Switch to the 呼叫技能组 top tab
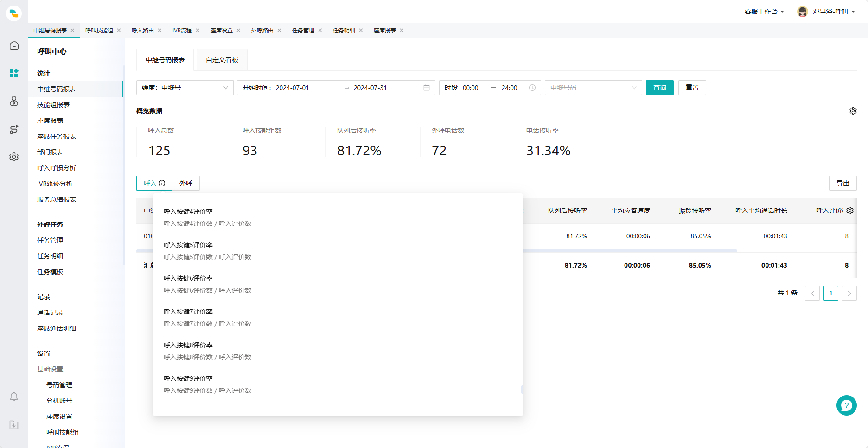This screenshot has width=868, height=448. [x=99, y=30]
